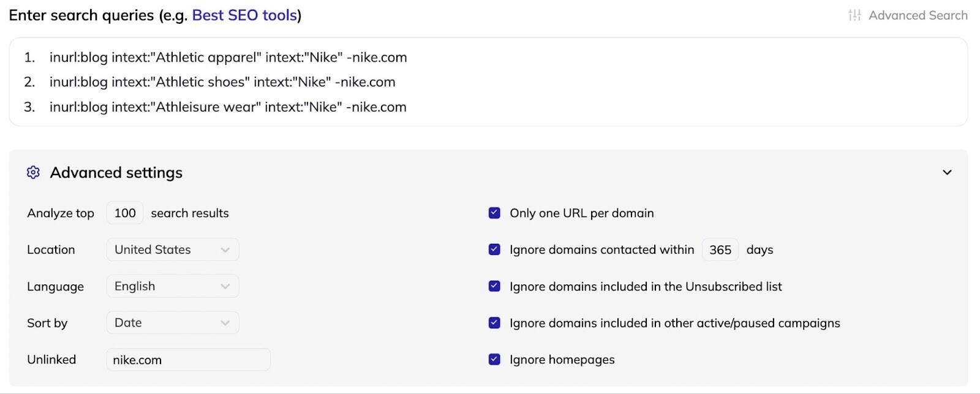The width and height of the screenshot is (980, 394).
Task: Click the 365 days input field
Action: tap(720, 249)
